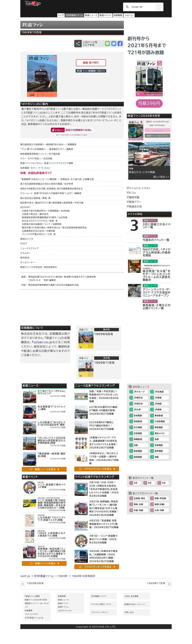Open 3月に開催されるイベント一覧 link

(x=157, y=226)
